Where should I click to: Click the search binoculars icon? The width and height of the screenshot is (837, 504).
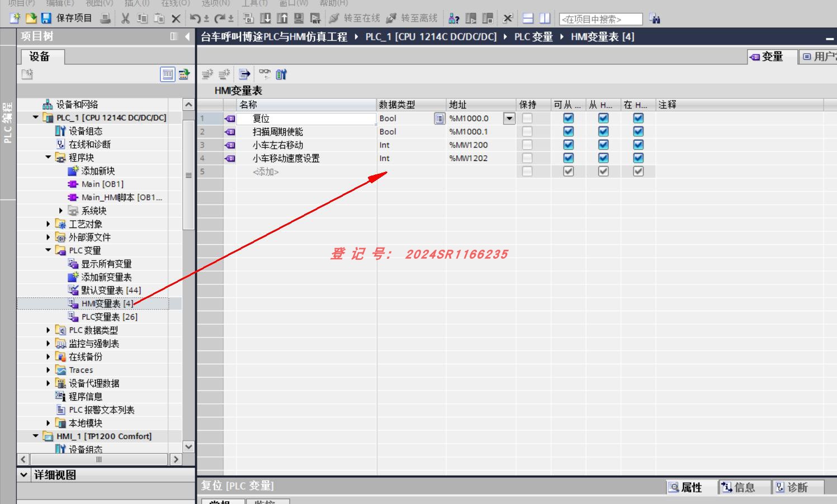pos(655,19)
